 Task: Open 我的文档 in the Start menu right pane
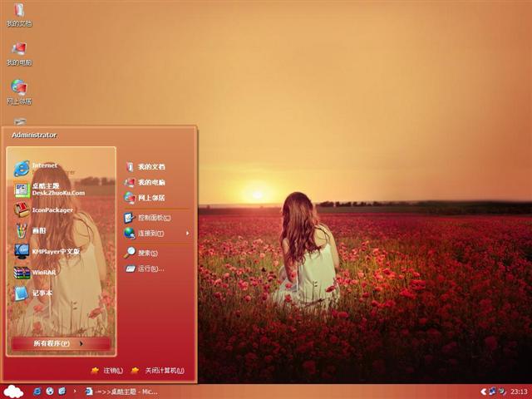(145, 166)
